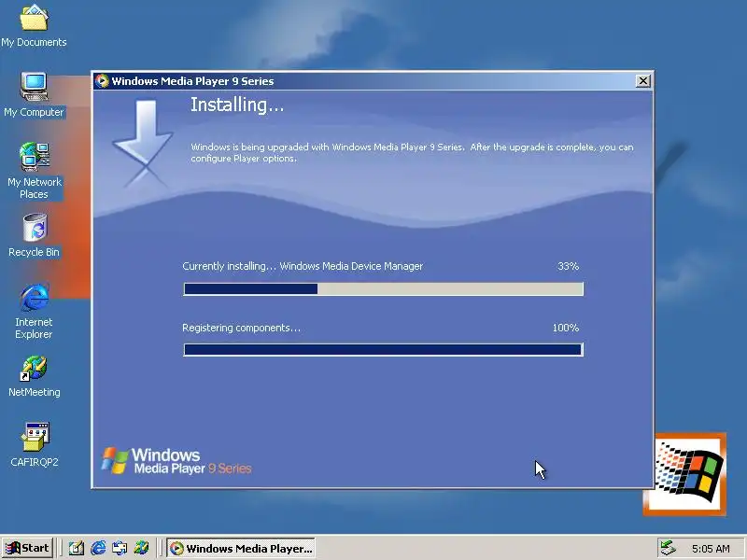
Task: Click the 100% progress value
Action: (x=566, y=328)
